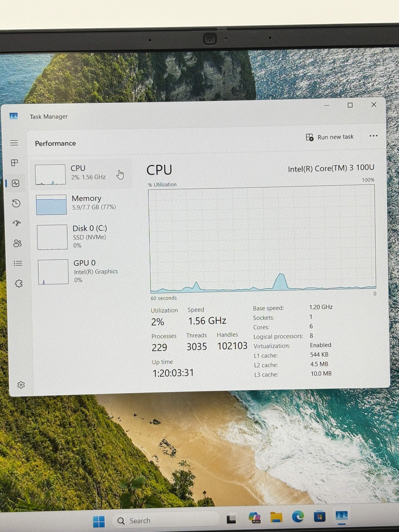Open Windows Start menu
This screenshot has width=399, height=532.
pos(99,521)
